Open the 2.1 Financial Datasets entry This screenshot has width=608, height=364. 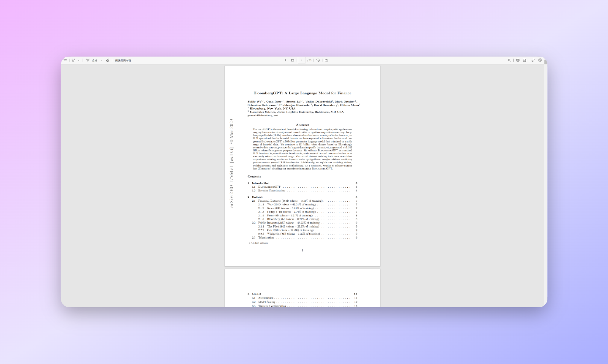pyautogui.click(x=304, y=201)
